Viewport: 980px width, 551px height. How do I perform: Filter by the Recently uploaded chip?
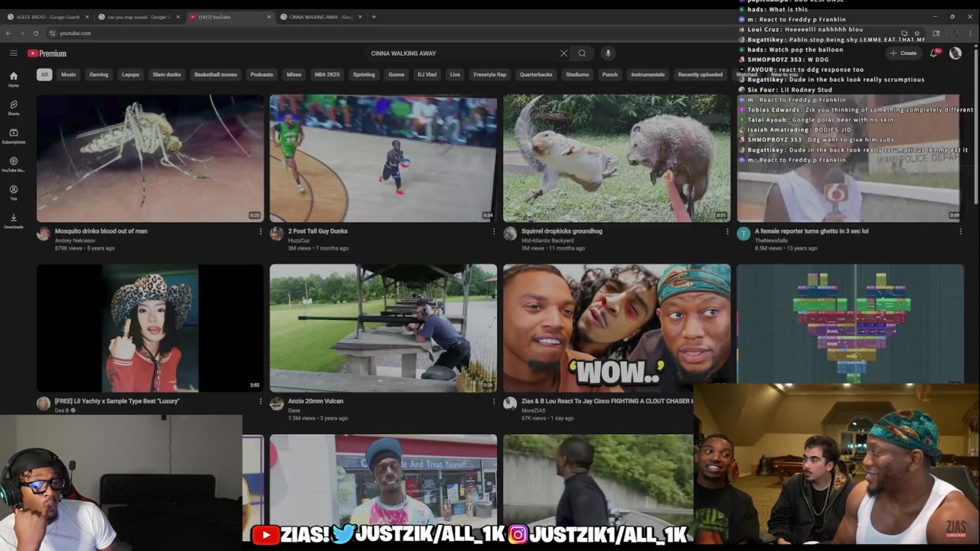coord(701,75)
